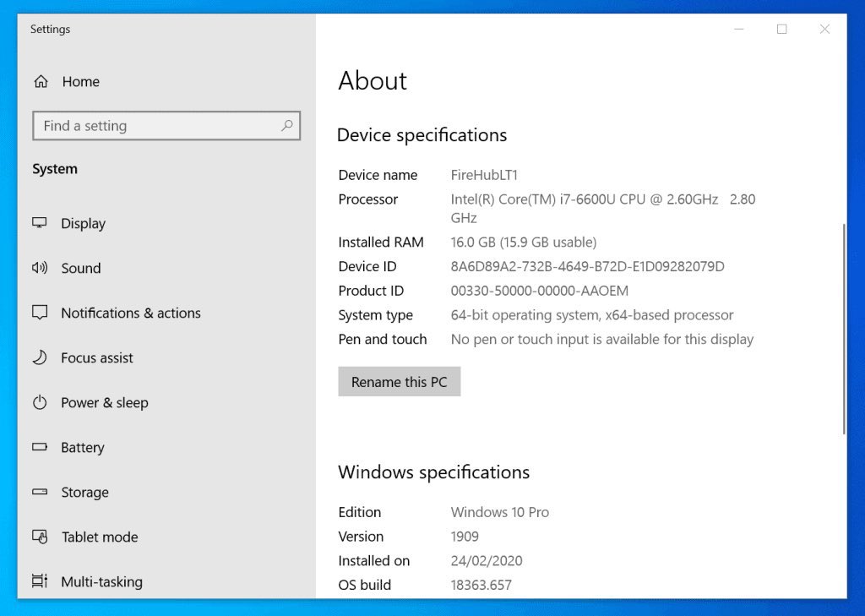This screenshot has height=616, width=865.
Task: Click the Focus assist moon icon
Action: 40,357
